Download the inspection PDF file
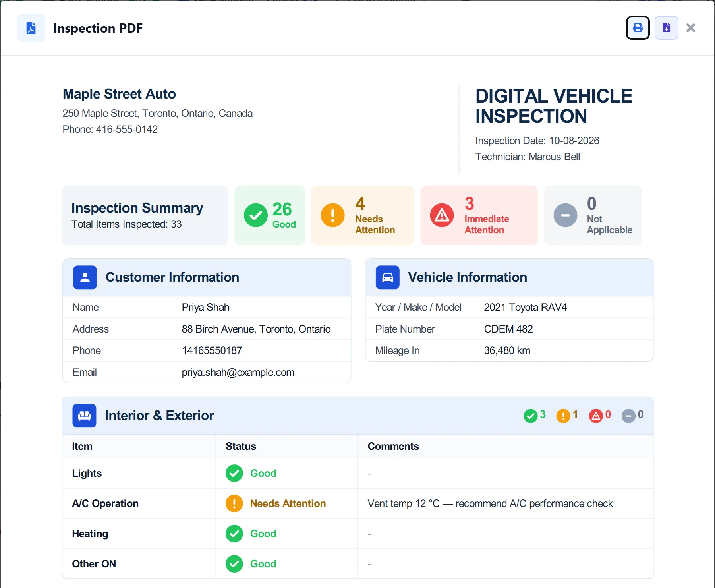Viewport: 715px width, 588px height. (666, 28)
